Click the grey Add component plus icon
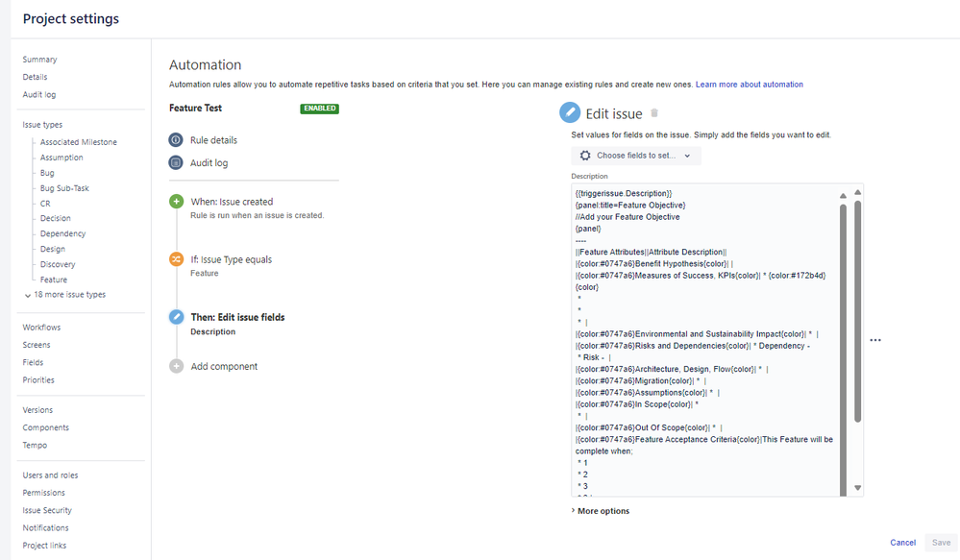Image resolution: width=960 pixels, height=560 pixels. pos(176,366)
